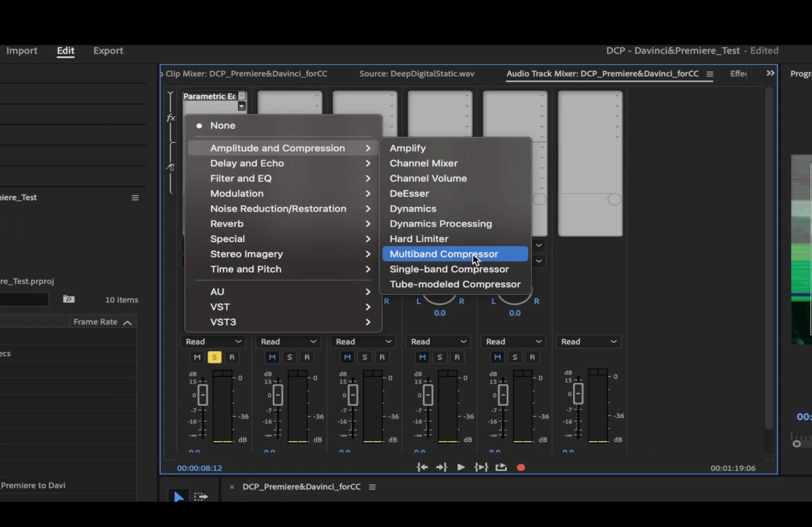Select Tube-modeled Compressor
Screen dimensions: 812x527
coord(455,284)
